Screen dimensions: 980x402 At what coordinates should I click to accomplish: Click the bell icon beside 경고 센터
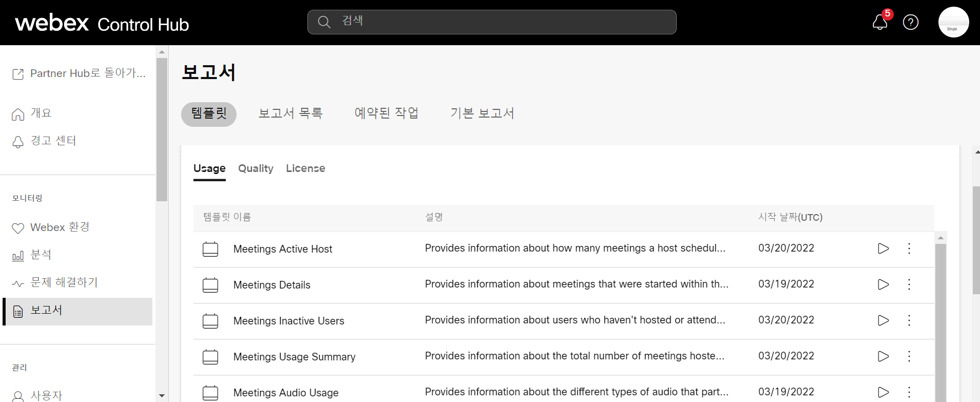tap(18, 142)
